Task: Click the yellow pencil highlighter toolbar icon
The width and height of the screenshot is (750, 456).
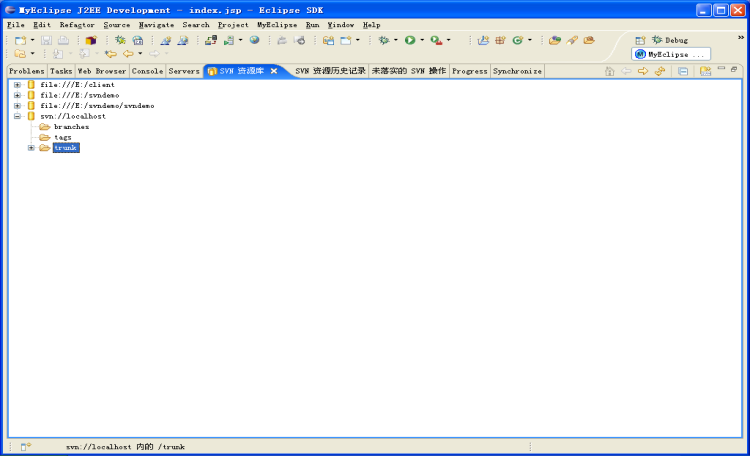Action: (x=572, y=41)
